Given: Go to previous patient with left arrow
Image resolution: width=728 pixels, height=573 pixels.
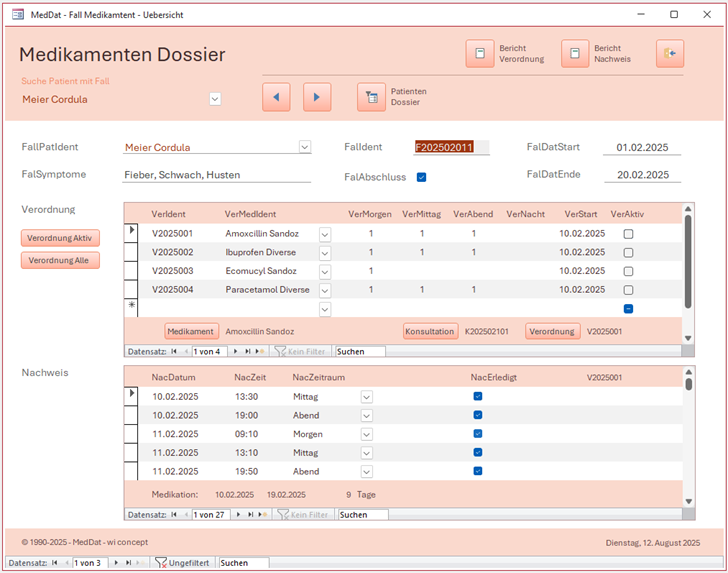Looking at the screenshot, I should point(276,97).
